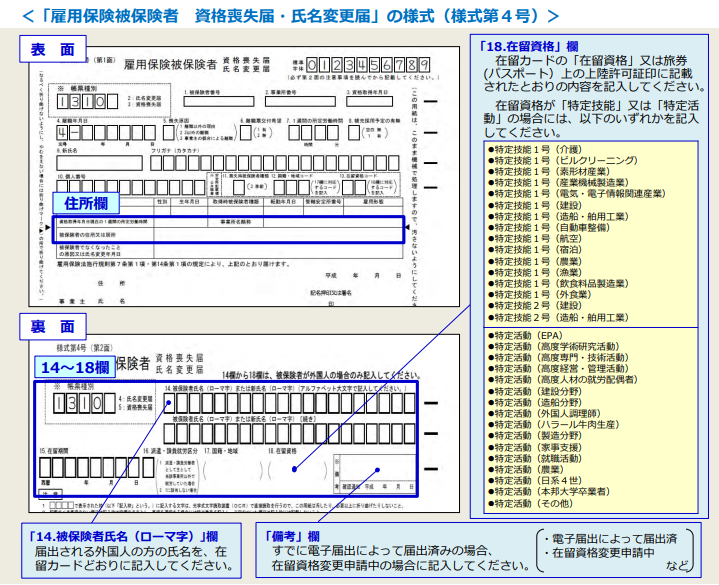Select 特定技能1号(造船・舶用工業)
Screen dimensions: 719x585
[558, 216]
